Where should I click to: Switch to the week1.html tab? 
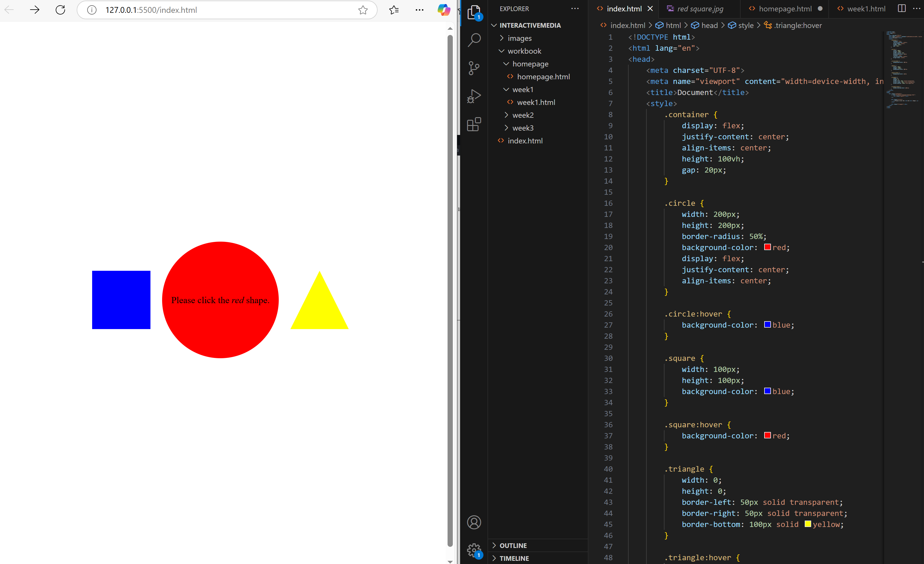point(861,9)
